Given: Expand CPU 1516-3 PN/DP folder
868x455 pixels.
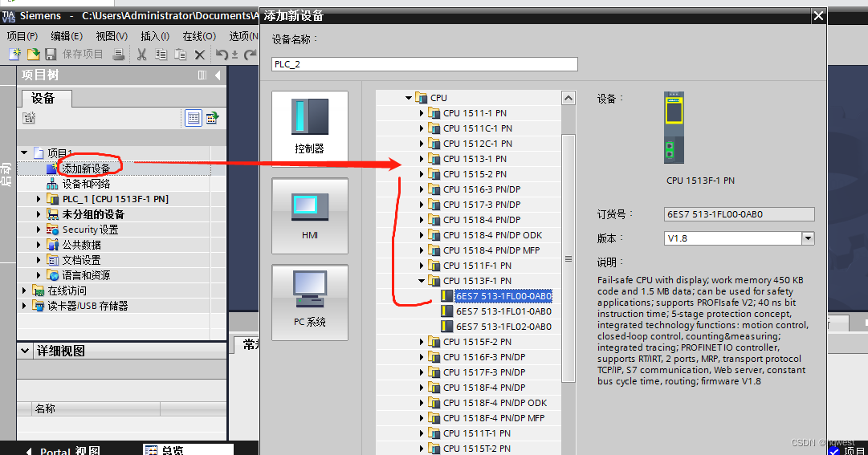Looking at the screenshot, I should point(422,189).
